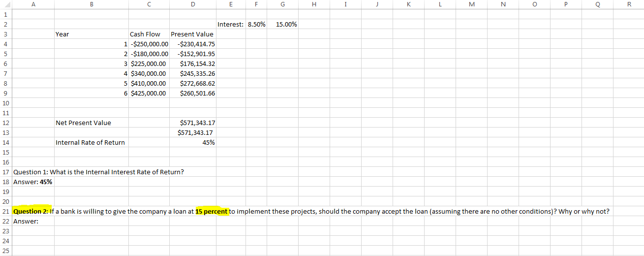Select row 10 header

tap(5, 103)
